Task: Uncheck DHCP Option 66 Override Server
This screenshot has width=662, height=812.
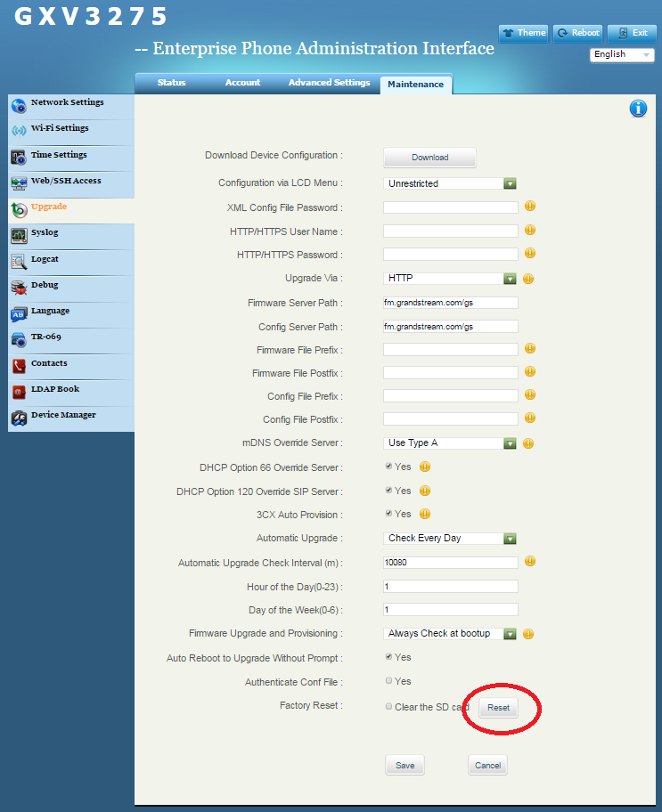Action: tap(388, 467)
